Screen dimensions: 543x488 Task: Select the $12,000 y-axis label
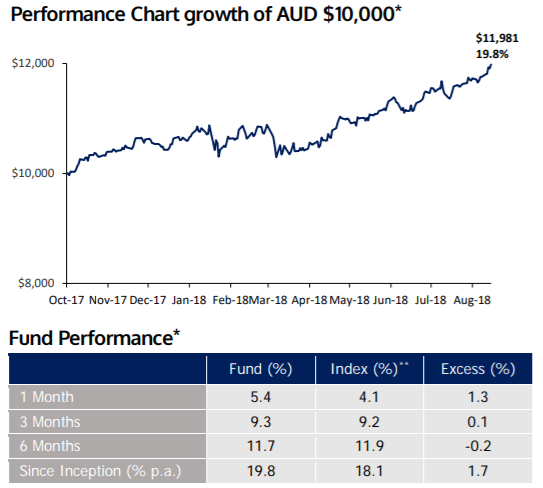coord(33,63)
